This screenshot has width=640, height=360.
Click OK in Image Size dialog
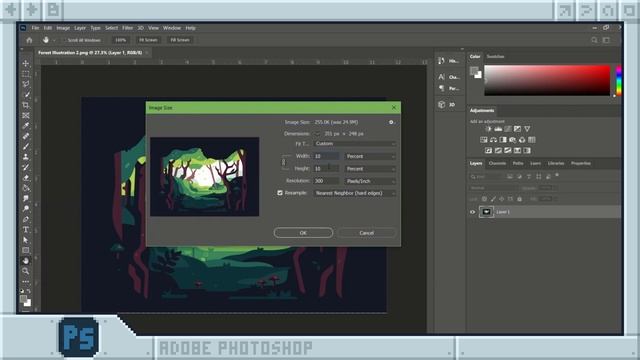pyautogui.click(x=303, y=233)
